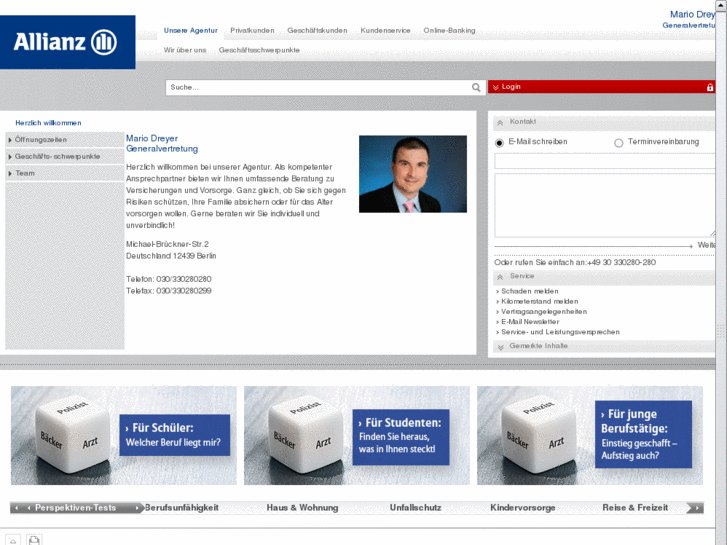Click the Michael-Brückner-Str. 2 address line
Screen dimensions: 727x545
167,244
